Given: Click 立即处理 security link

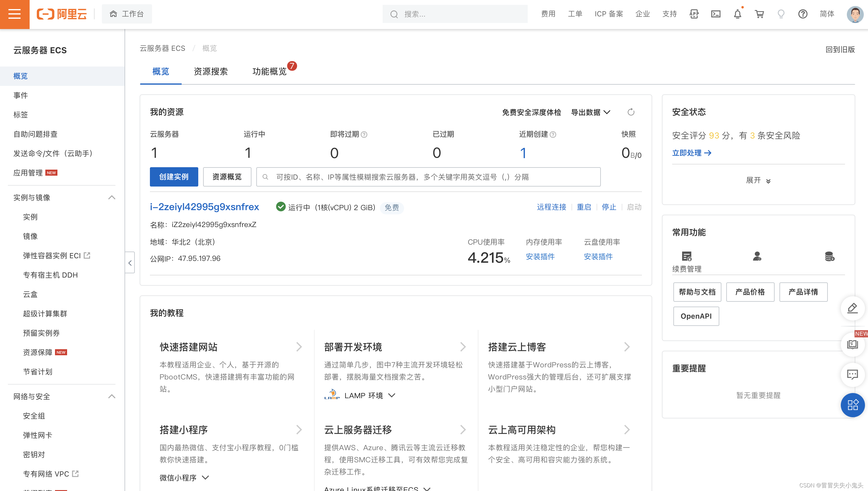Looking at the screenshot, I should pos(691,153).
